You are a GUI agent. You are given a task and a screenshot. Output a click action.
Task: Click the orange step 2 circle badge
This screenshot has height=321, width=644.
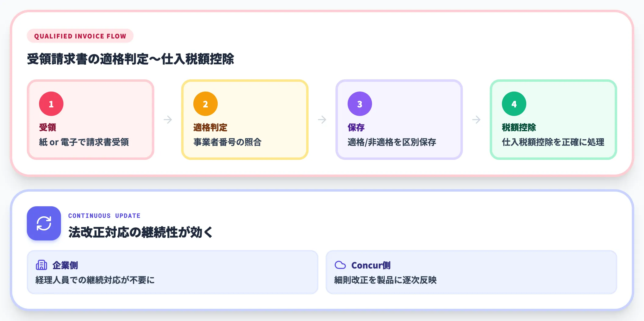[x=206, y=104]
